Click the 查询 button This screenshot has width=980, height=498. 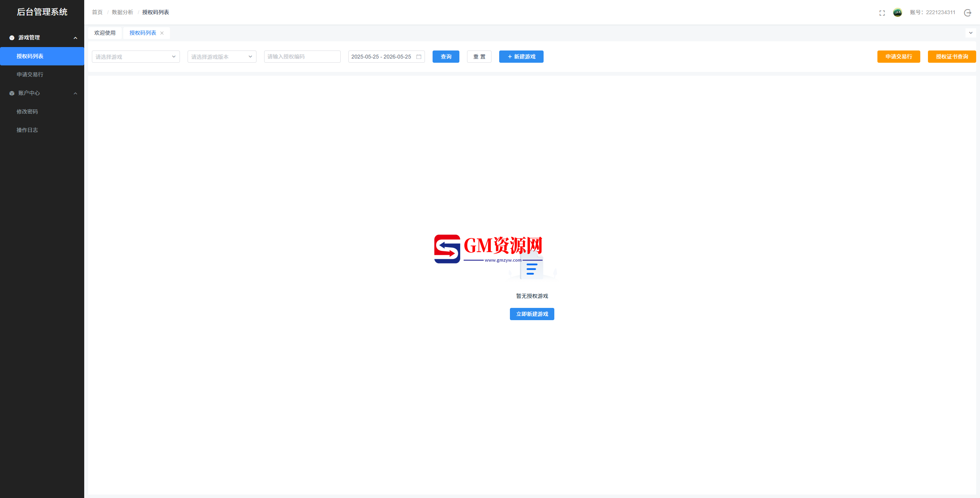tap(446, 57)
